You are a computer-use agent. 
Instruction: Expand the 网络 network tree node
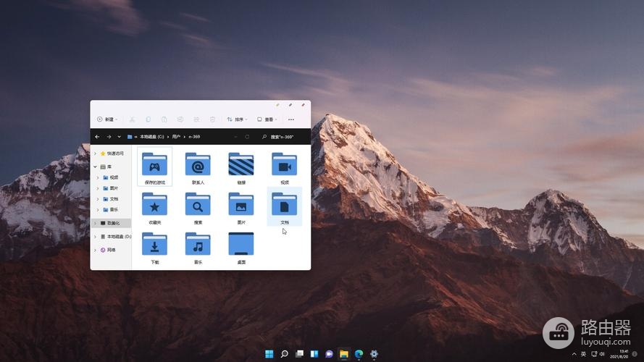pos(95,250)
